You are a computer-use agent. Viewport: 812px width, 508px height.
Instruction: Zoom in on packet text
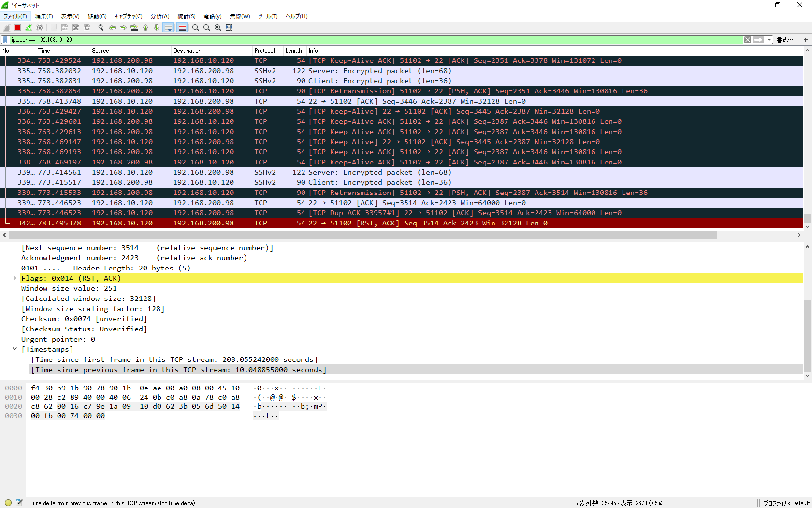[196, 28]
